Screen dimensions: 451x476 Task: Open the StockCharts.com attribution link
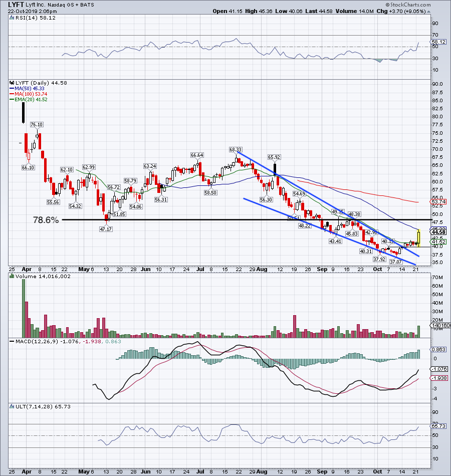[408, 5]
